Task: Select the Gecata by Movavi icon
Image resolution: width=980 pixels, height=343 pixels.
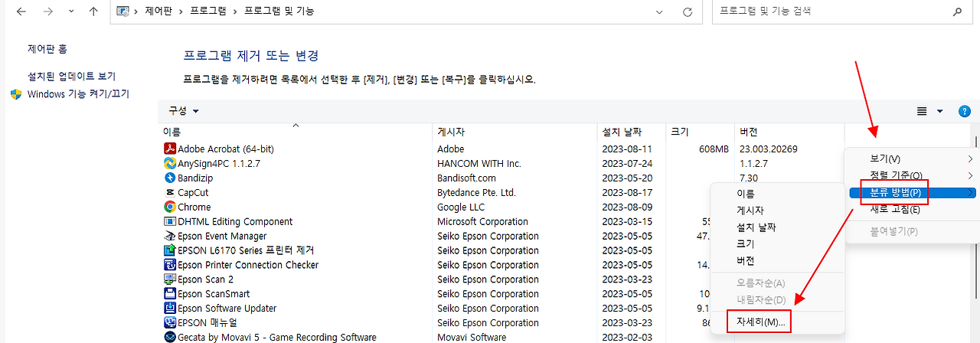Action: 170,337
